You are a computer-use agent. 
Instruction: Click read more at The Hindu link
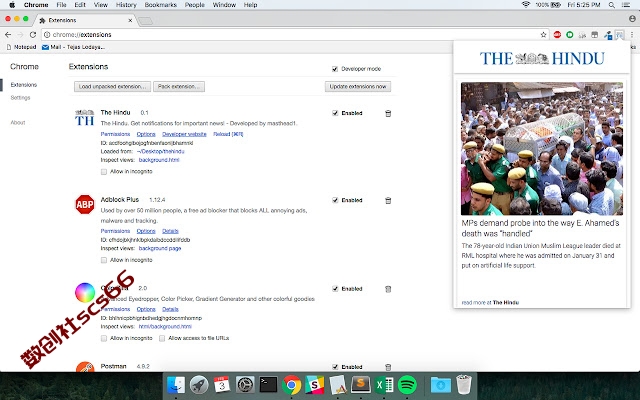point(490,302)
